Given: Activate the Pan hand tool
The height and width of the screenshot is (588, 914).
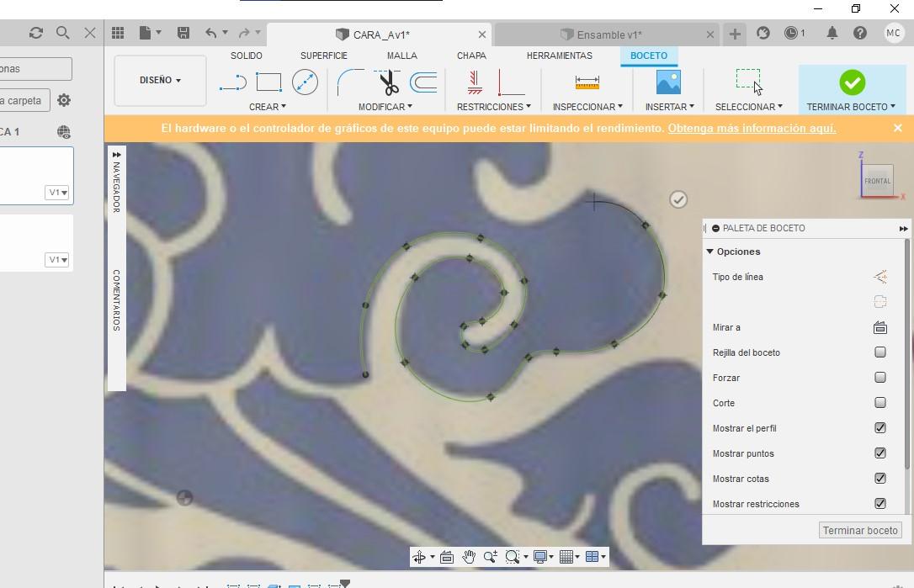Looking at the screenshot, I should point(469,557).
